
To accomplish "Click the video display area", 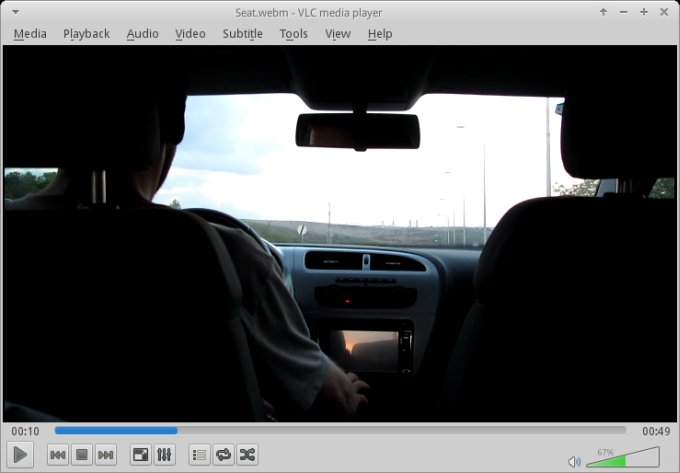I will [x=340, y=234].
